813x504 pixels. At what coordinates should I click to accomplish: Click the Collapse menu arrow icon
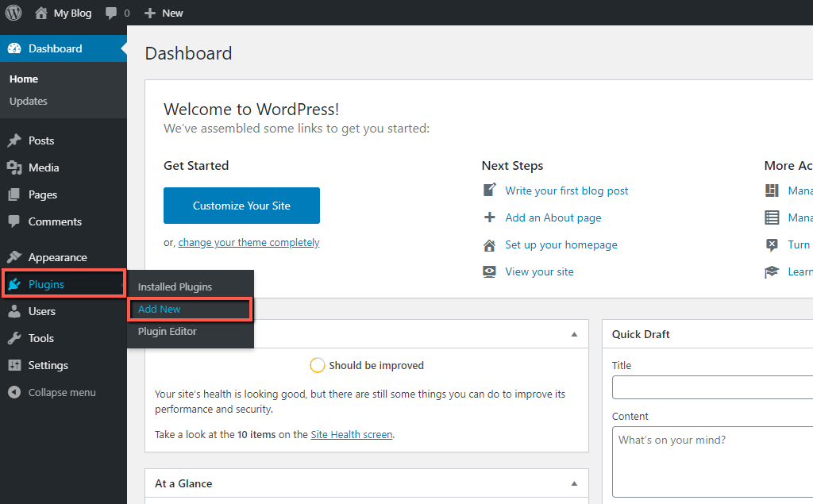pyautogui.click(x=14, y=392)
